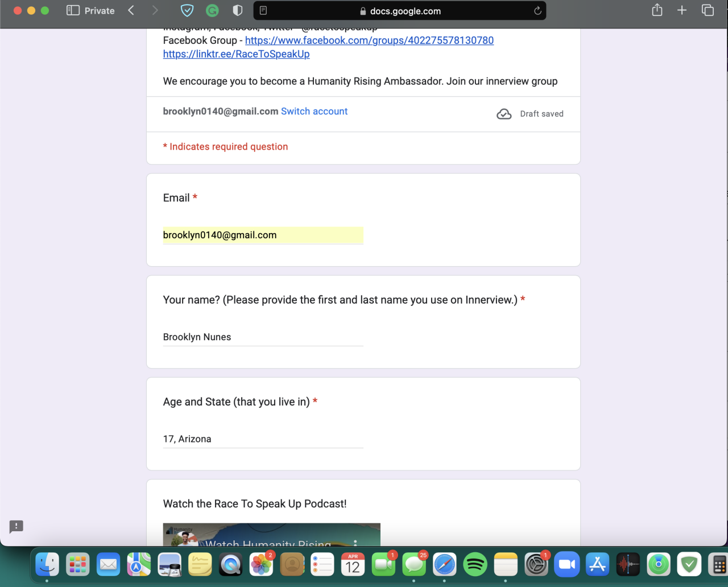Open the linktr.ee/RaceToSpeakUp link
Screen dimensions: 728x587
point(236,54)
